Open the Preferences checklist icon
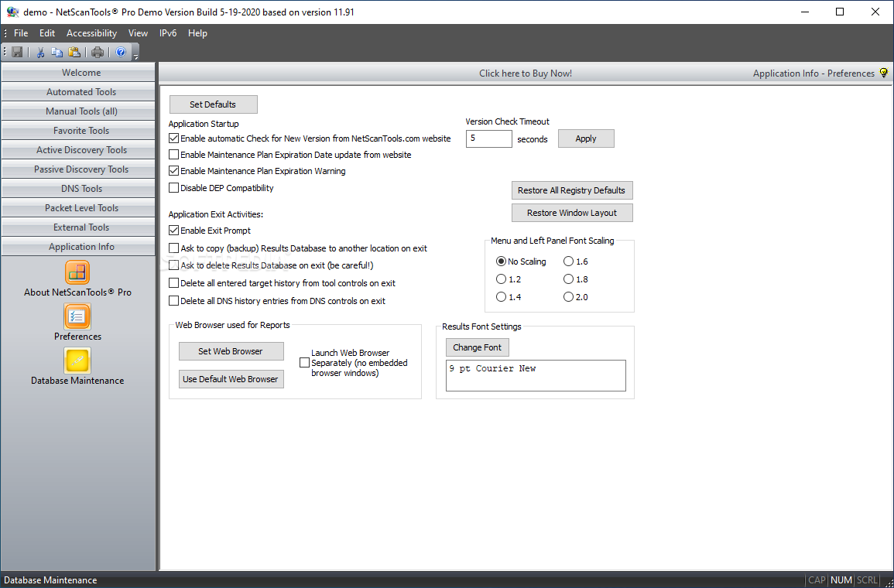 pyautogui.click(x=77, y=316)
